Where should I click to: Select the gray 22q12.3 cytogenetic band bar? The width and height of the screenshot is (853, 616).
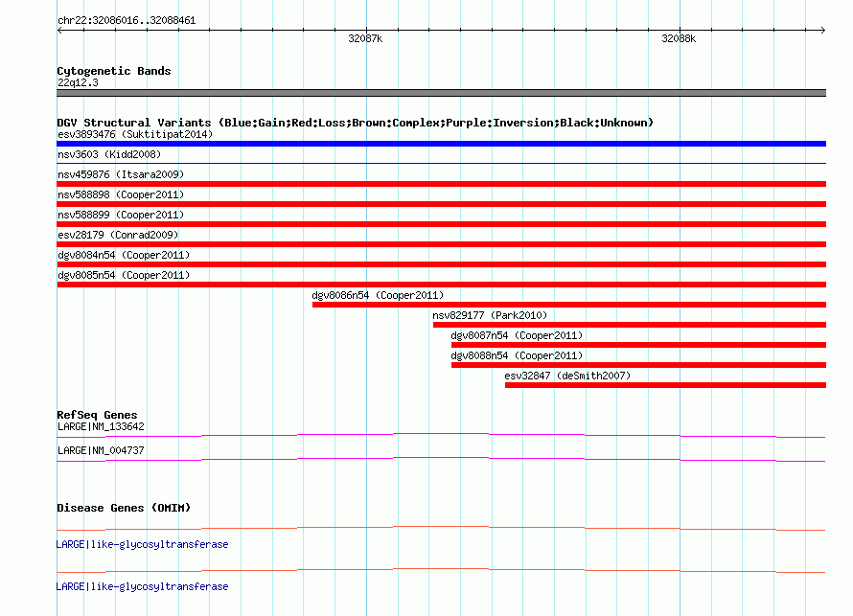point(441,93)
